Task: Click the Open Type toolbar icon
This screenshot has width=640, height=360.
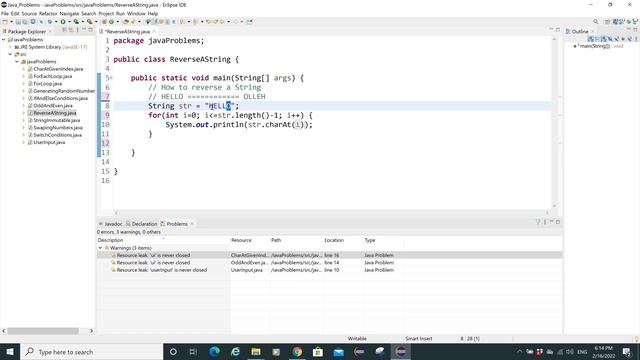Action: pyautogui.click(x=126, y=22)
